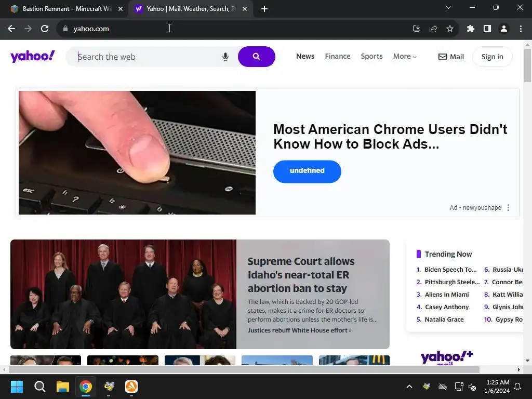Show hidden system tray icons
The image size is (532, 399).
click(x=409, y=387)
